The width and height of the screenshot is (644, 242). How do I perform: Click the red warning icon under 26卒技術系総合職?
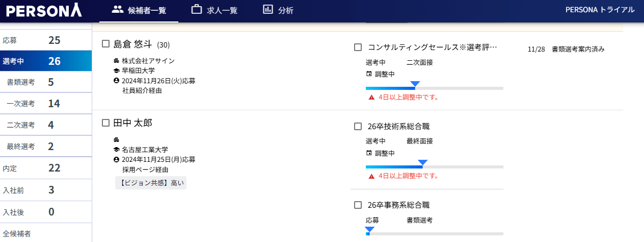[371, 176]
